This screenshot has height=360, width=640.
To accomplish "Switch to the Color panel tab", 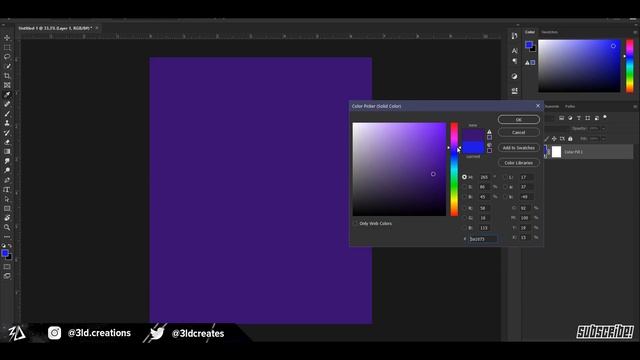I will click(530, 32).
